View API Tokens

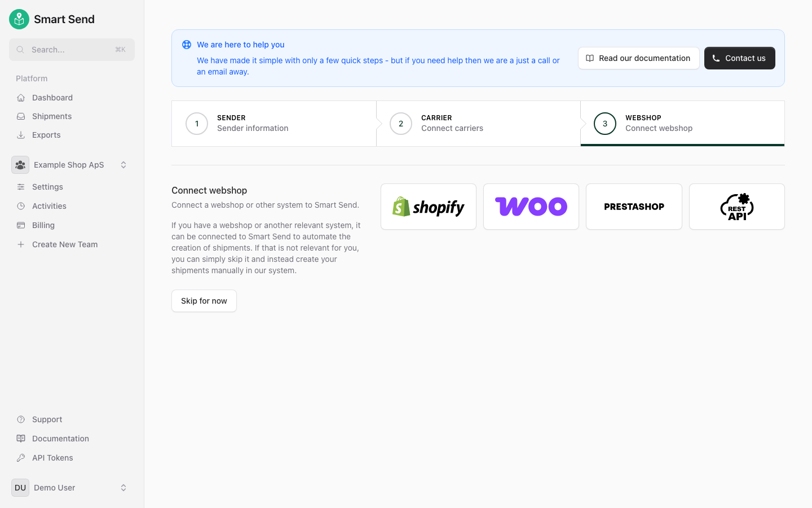click(51, 458)
